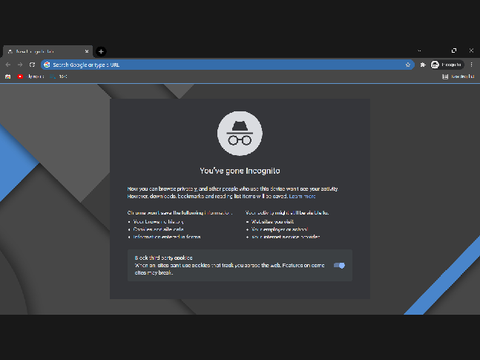The width and height of the screenshot is (480, 360).
Task: Click the You've gone Incognito heading
Action: (x=240, y=171)
